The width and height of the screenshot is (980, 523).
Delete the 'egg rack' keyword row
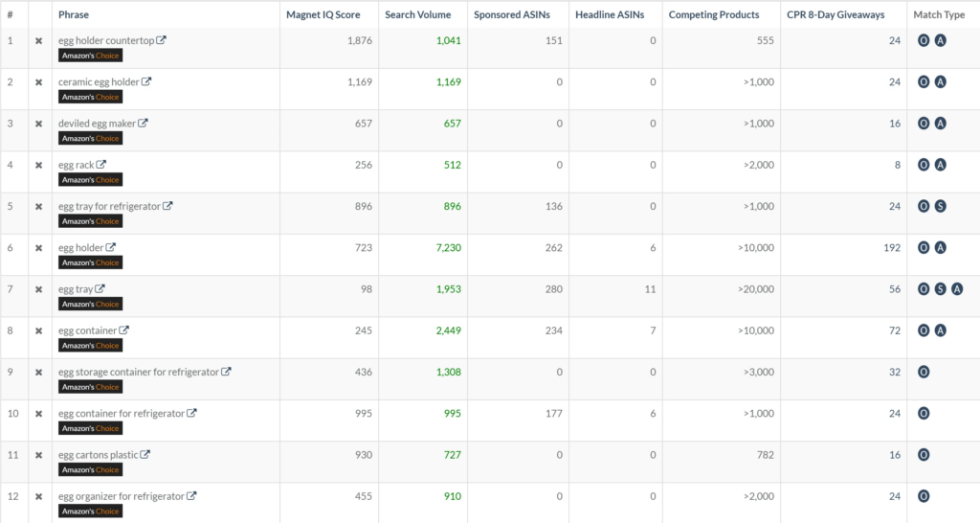39,166
